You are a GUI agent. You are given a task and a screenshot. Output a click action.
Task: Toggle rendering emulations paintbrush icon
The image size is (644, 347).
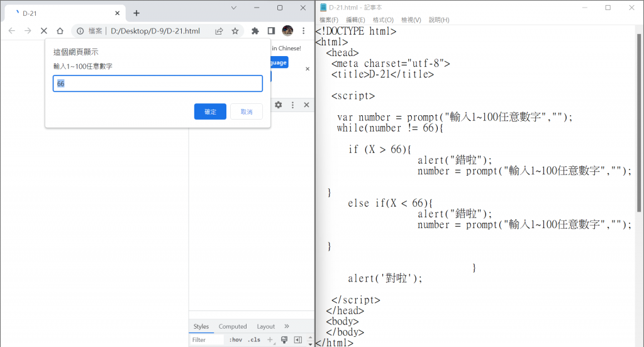[x=284, y=340]
